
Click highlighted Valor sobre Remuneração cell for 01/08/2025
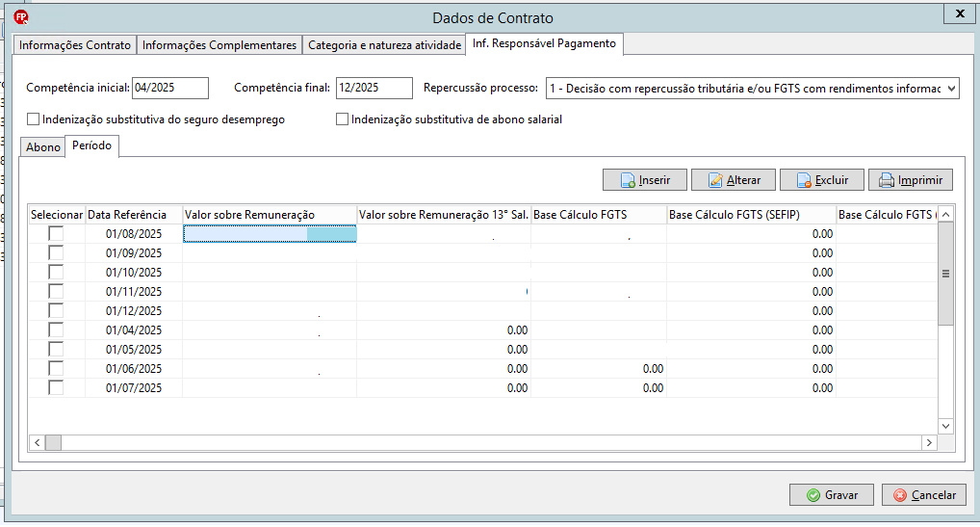pyautogui.click(x=270, y=234)
